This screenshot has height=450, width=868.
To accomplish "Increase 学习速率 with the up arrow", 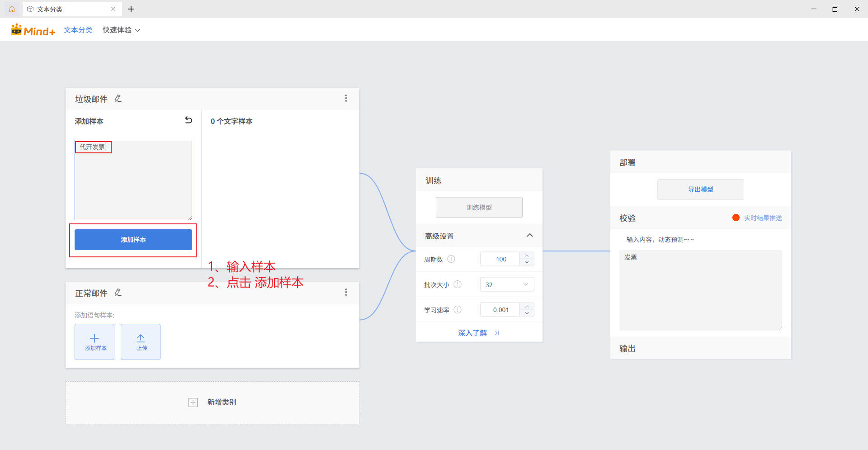I will pos(527,306).
